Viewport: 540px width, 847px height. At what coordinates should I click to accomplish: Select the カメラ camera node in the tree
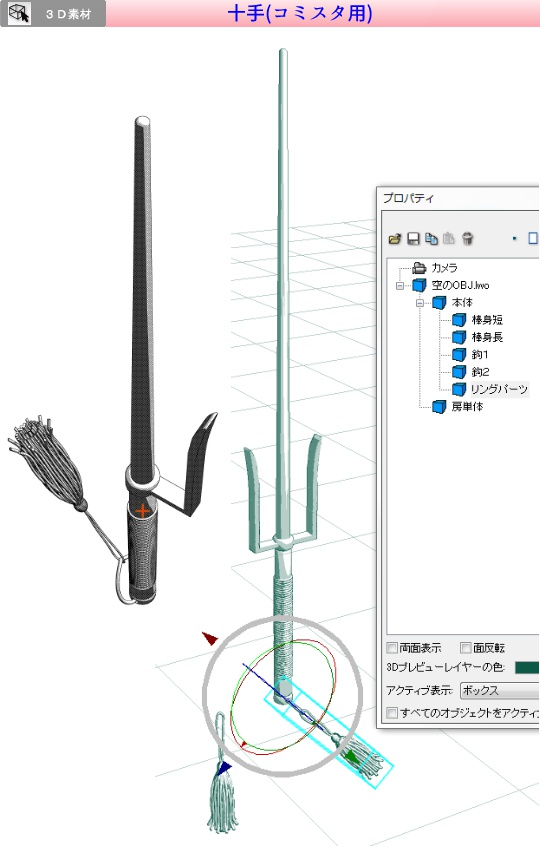point(444,267)
